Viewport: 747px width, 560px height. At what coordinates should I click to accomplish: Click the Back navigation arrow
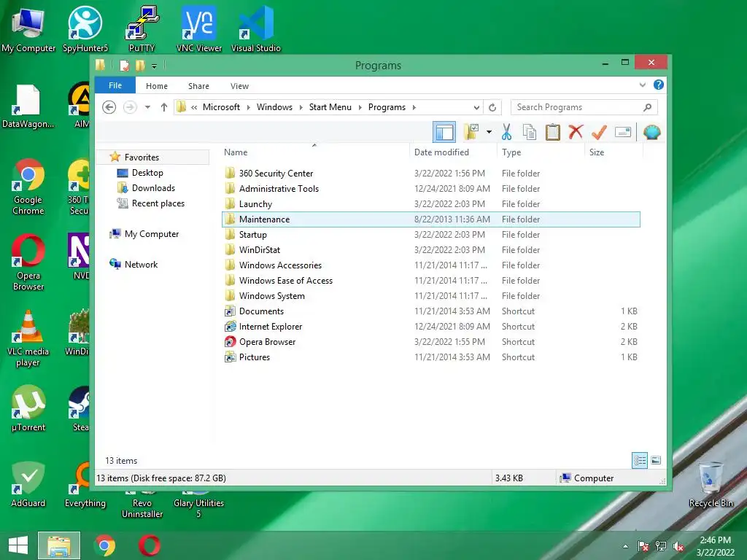click(109, 107)
